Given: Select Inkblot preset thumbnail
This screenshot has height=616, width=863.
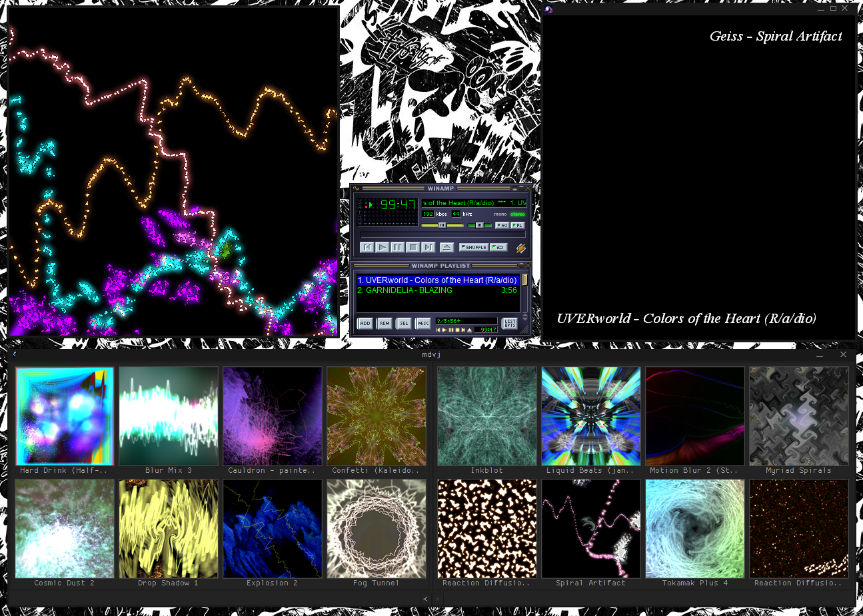Looking at the screenshot, I should coord(487,416).
